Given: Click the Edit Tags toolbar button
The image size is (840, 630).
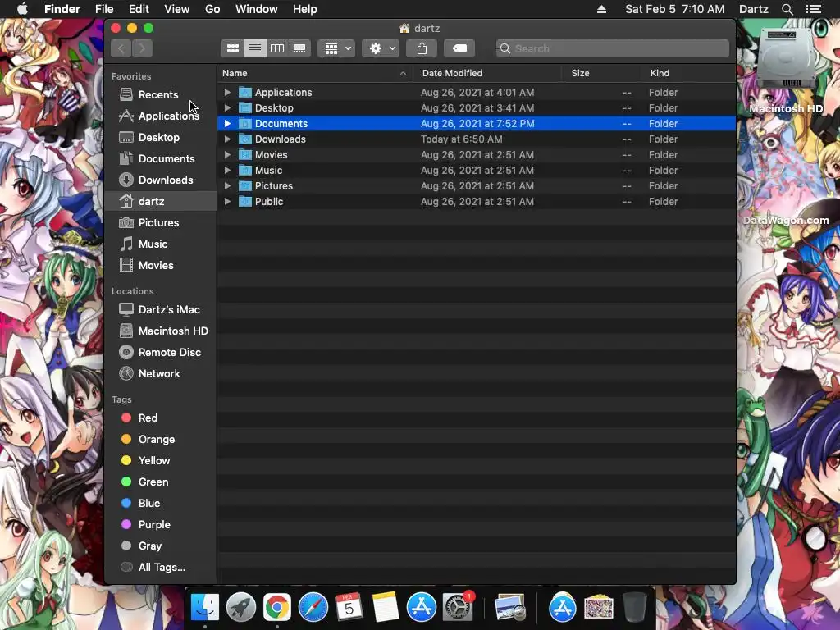Looking at the screenshot, I should point(459,48).
